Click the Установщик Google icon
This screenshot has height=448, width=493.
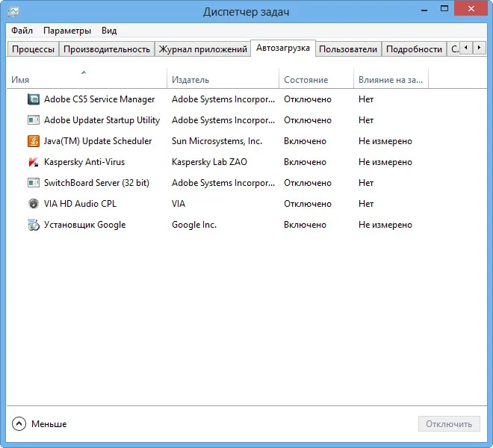(x=34, y=225)
